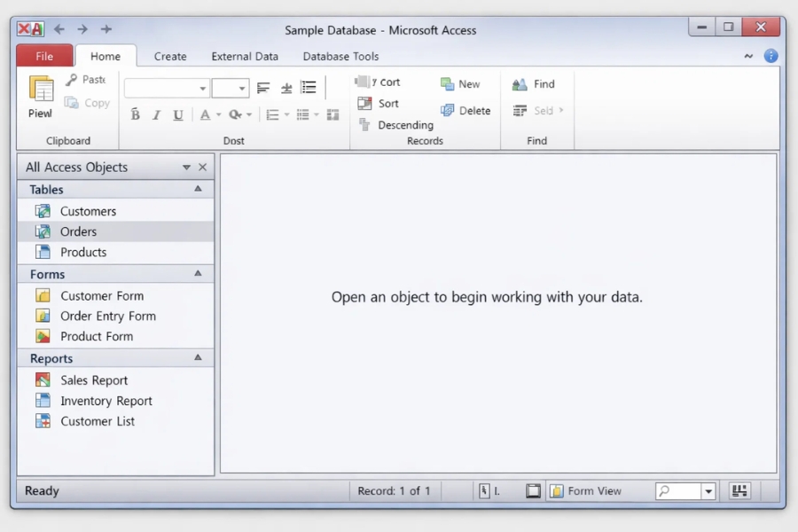The width and height of the screenshot is (798, 532).
Task: Switch to Form View in status bar
Action: pos(585,491)
